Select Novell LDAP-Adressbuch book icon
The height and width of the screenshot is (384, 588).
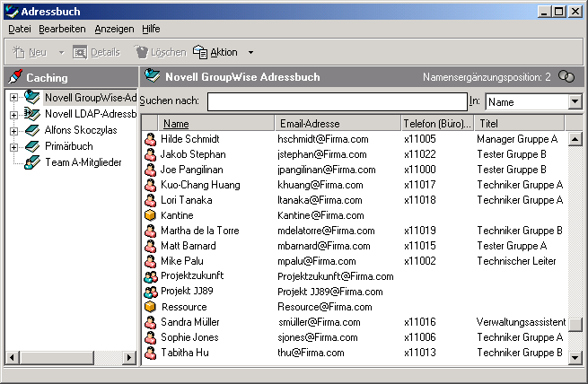pyautogui.click(x=32, y=114)
